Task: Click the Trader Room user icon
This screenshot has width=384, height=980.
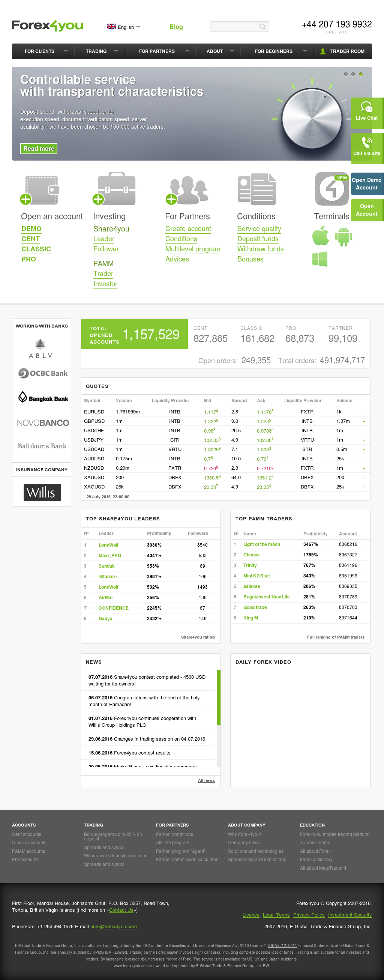Action: [322, 51]
